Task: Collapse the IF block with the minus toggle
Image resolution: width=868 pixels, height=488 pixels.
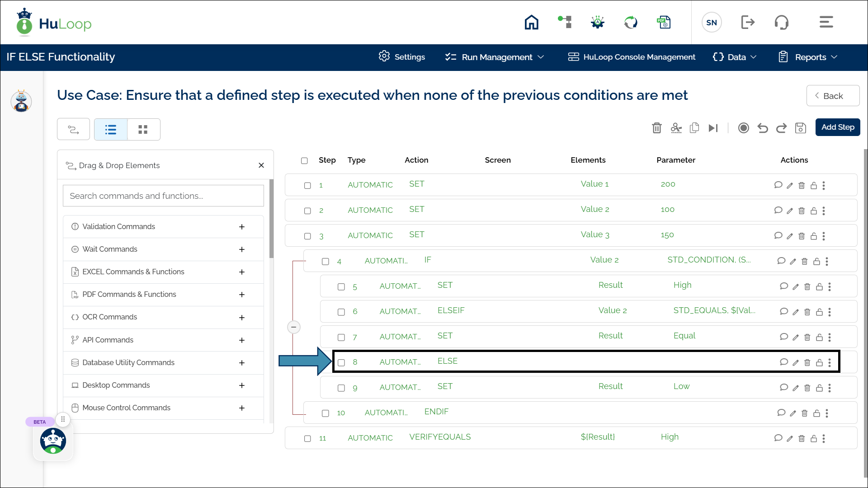Action: (x=294, y=327)
